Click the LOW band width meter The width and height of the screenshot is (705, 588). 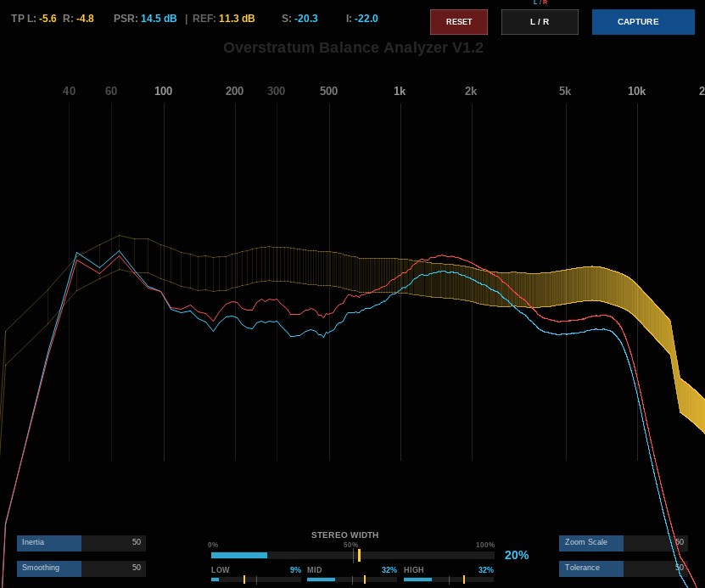point(256,580)
